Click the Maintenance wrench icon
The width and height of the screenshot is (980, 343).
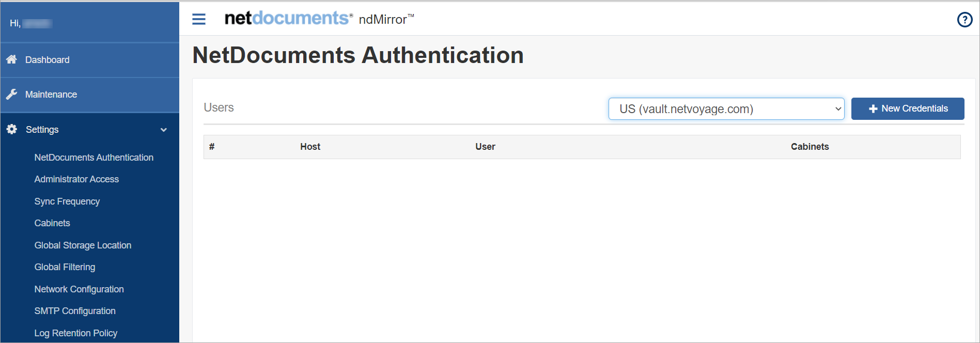pos(11,94)
